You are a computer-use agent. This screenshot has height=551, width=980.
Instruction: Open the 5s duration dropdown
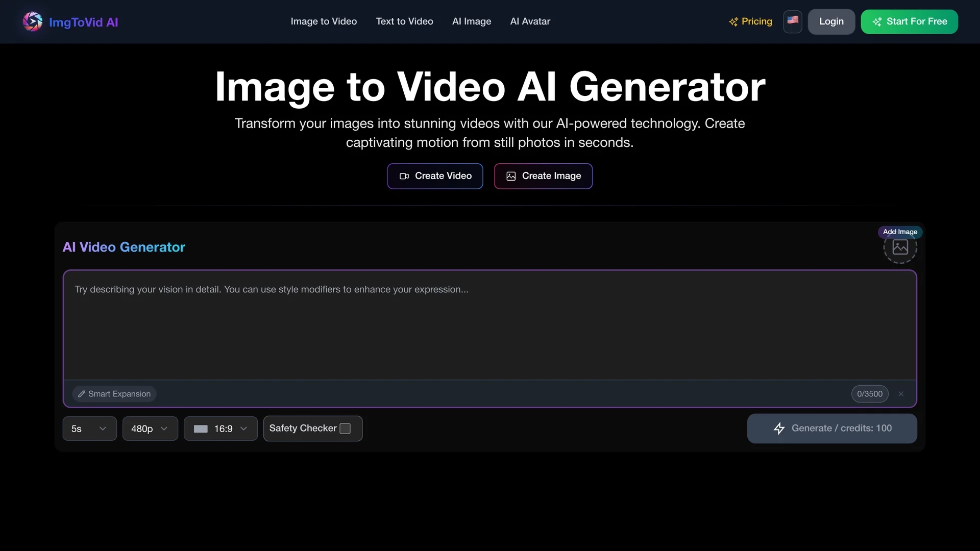[89, 429]
